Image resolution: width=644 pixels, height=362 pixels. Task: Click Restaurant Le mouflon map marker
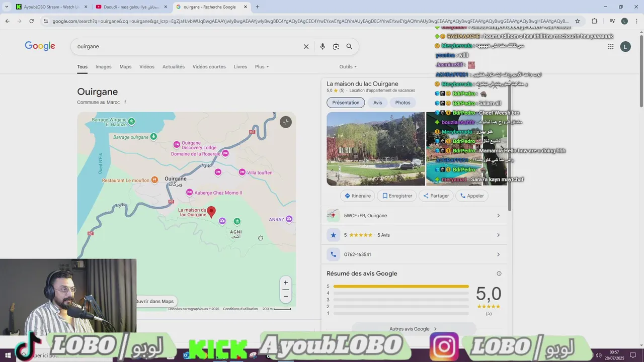coord(154,179)
